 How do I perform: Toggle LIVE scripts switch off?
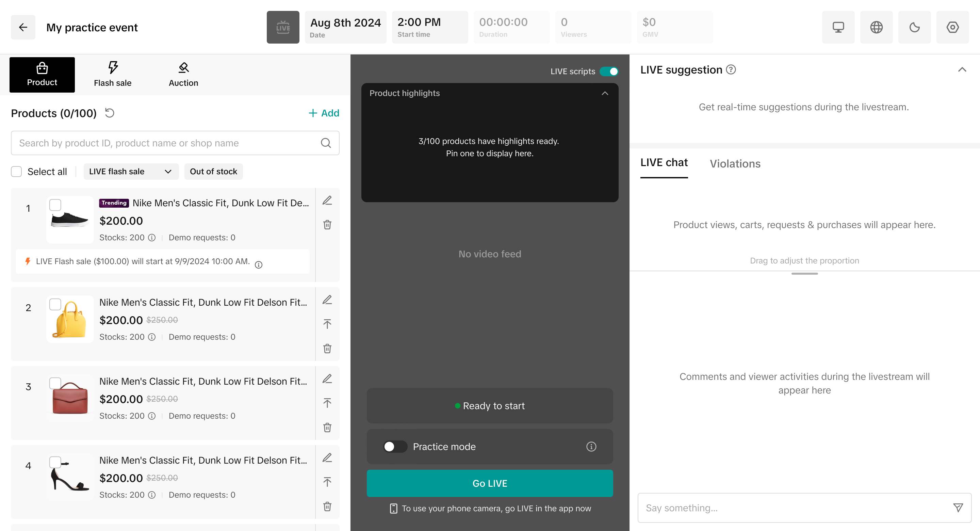(609, 71)
